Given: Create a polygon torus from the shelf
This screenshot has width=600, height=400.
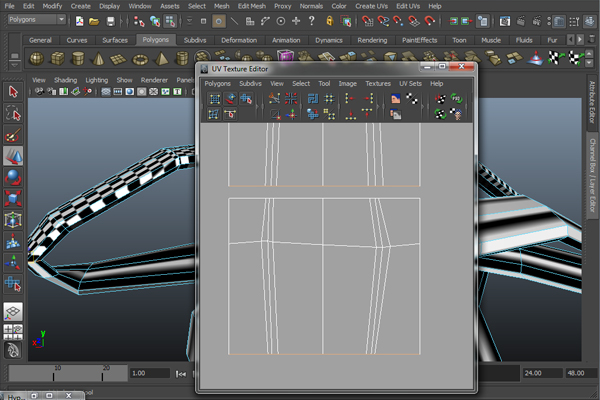Looking at the screenshot, I should [140, 59].
